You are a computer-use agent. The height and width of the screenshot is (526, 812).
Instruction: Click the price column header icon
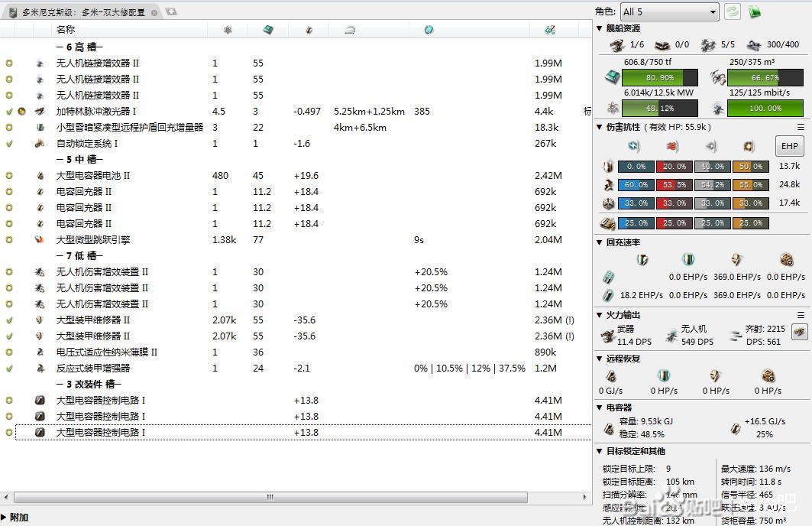(549, 29)
